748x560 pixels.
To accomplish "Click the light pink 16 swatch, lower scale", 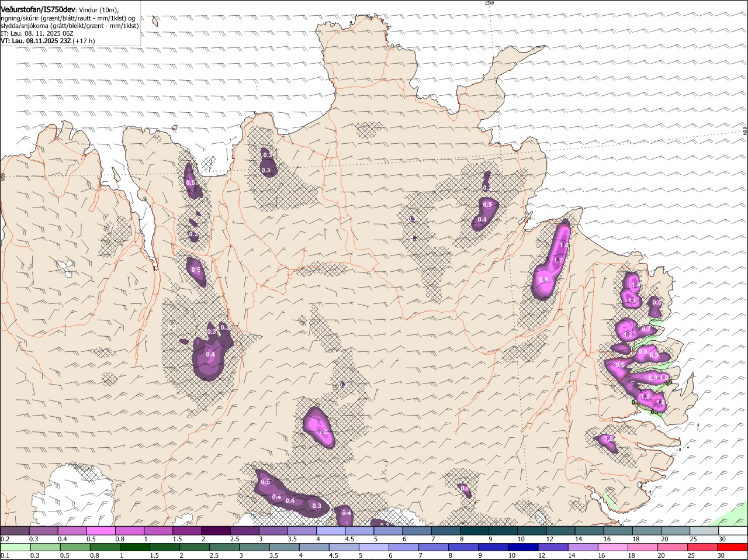I will coord(613,547).
